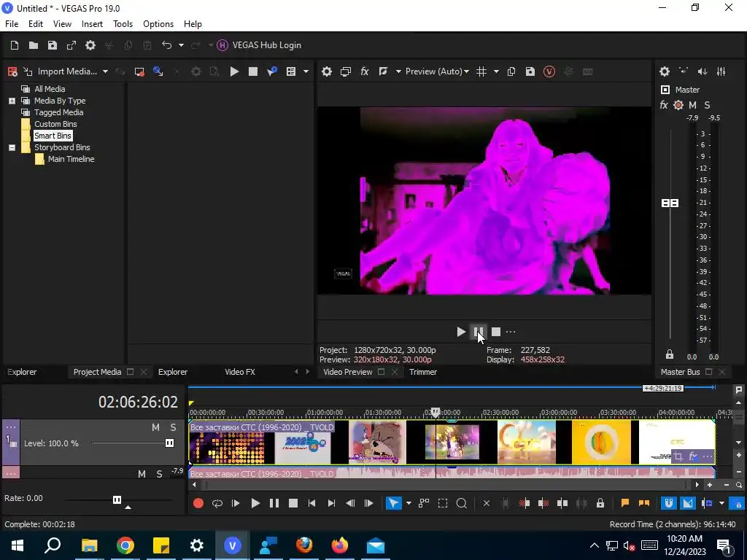Open Render As from main toolbar
This screenshot has height=560, width=747.
coord(71,45)
